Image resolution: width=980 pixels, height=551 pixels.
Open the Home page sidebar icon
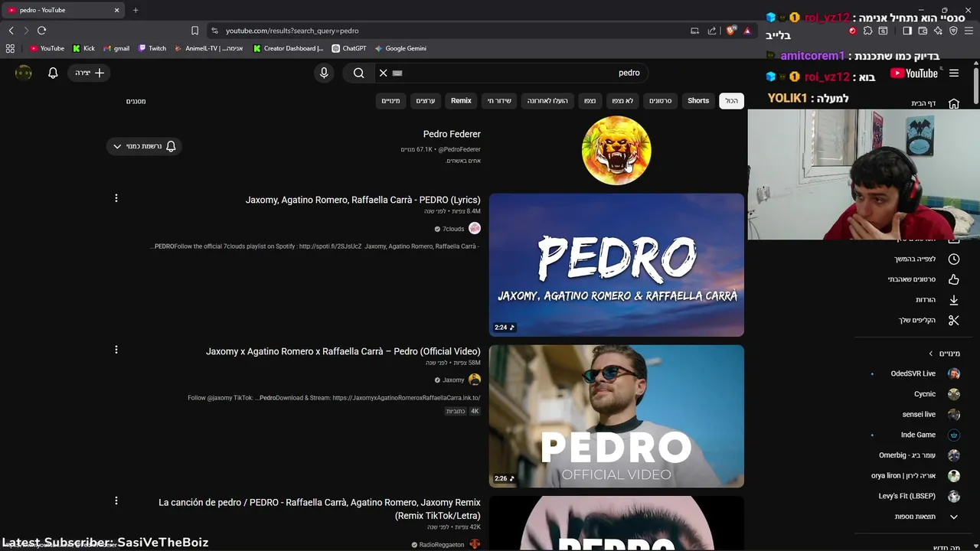954,103
